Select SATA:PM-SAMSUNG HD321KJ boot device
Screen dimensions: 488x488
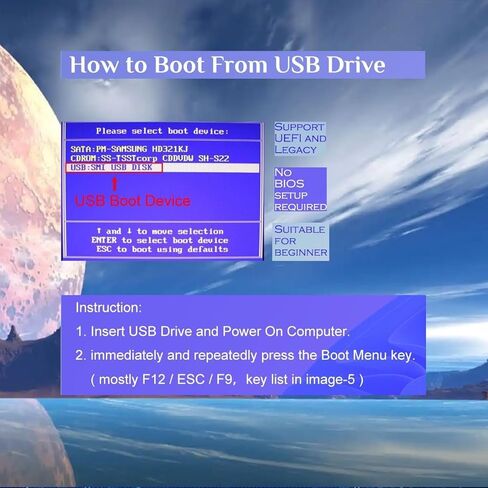coord(129,149)
